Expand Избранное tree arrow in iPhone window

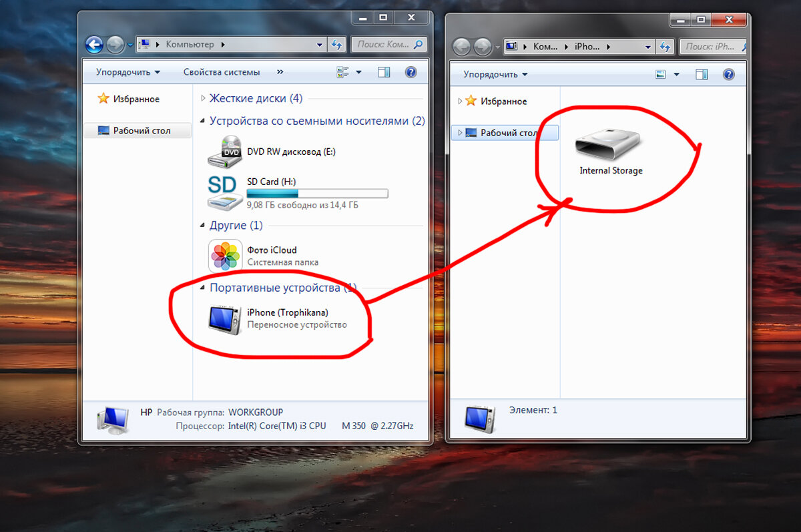pos(459,101)
